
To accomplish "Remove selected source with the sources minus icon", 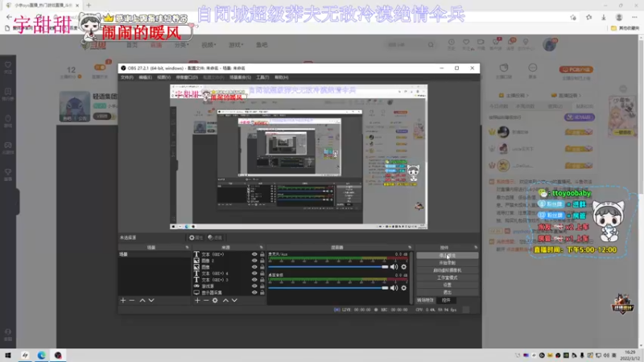I will point(206,300).
